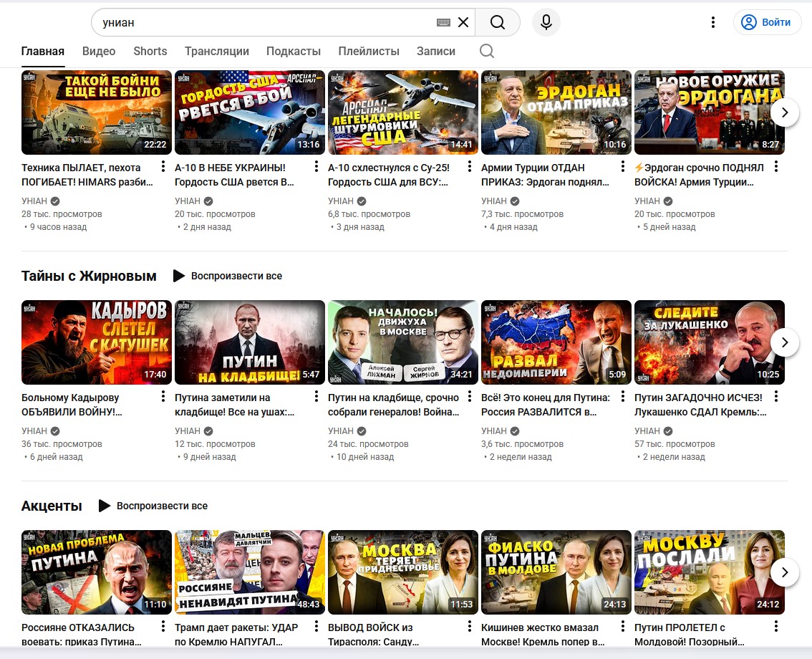Click the search icon in the channel tab bar

point(487,51)
